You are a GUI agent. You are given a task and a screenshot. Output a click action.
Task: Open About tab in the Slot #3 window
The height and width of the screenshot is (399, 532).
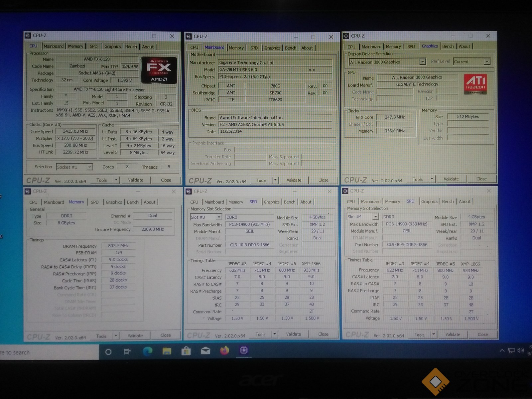coord(306,202)
